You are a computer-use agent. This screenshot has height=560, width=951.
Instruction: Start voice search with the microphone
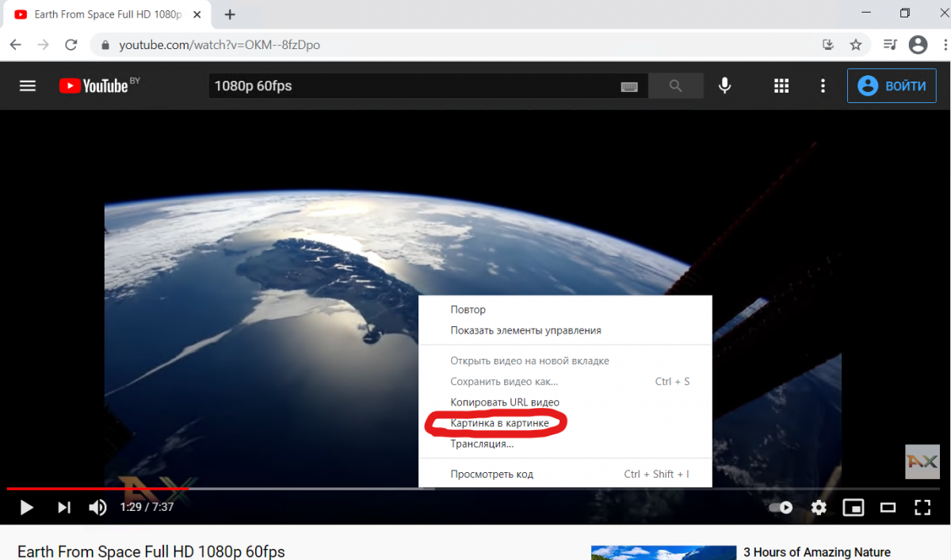pos(724,86)
